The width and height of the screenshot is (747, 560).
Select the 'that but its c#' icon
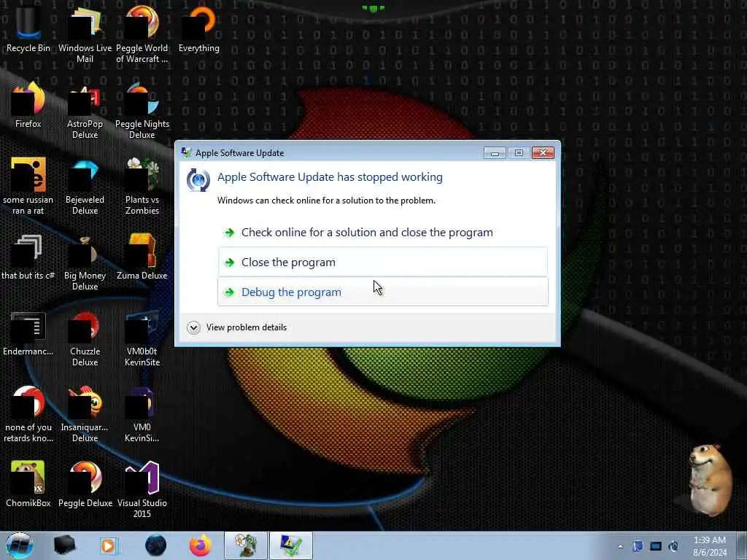(x=28, y=257)
